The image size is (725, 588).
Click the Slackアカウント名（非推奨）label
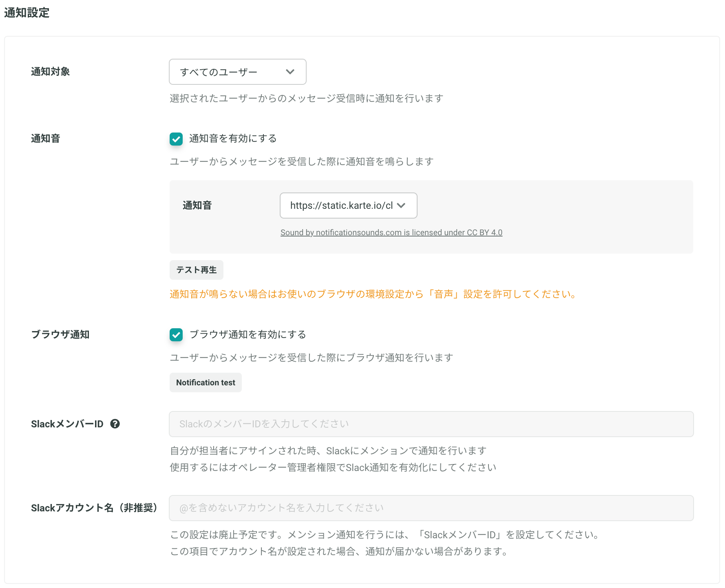point(94,508)
